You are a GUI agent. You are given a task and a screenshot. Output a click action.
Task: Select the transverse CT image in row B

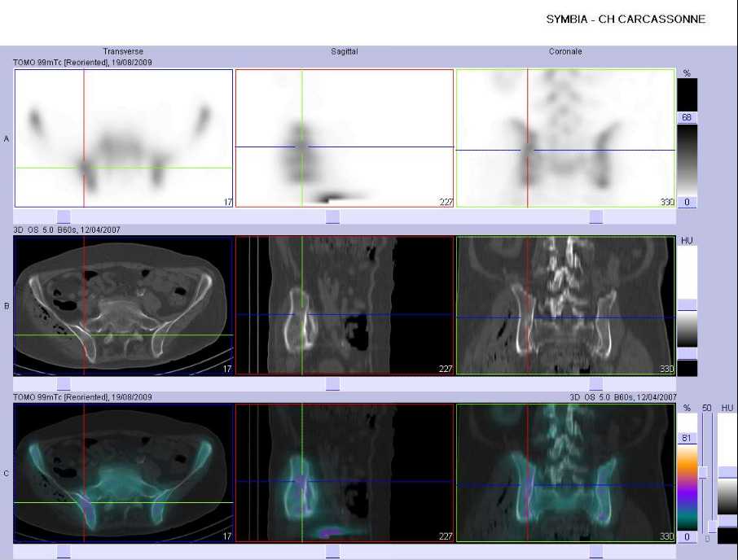click(x=124, y=305)
